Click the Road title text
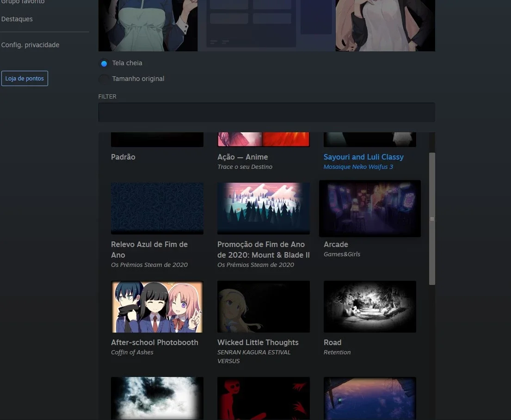Image resolution: width=511 pixels, height=420 pixels. [332, 342]
